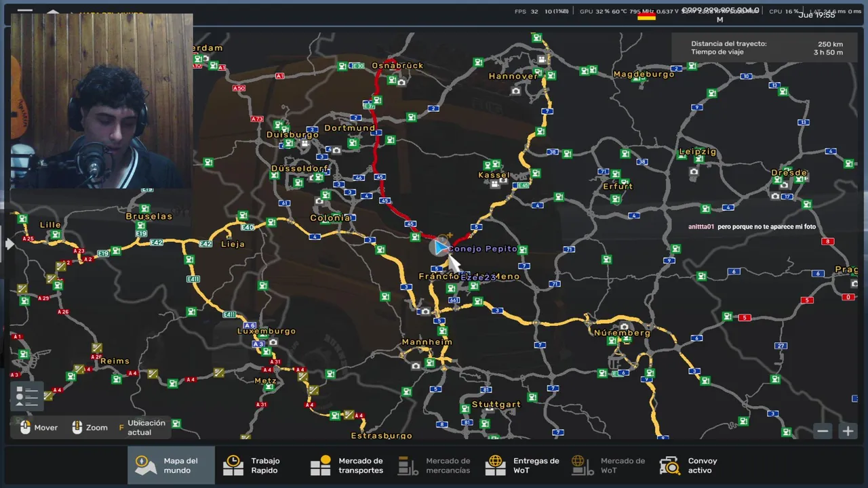Viewport: 868px width, 488px height.
Task: Click the streamer webcam overlay
Action: [x=102, y=100]
